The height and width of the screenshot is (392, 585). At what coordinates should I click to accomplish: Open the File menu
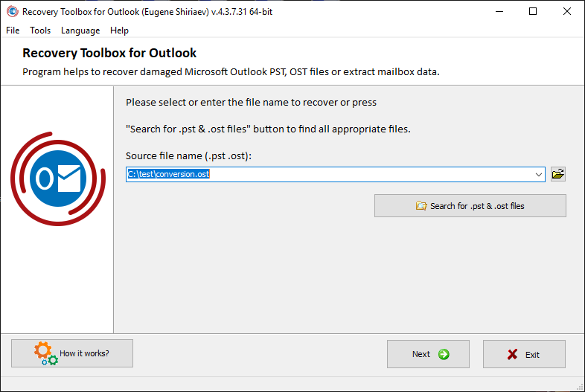[x=13, y=30]
